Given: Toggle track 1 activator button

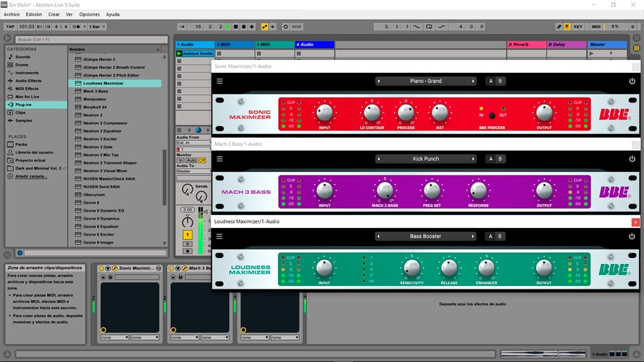Looking at the screenshot, I should (x=187, y=235).
